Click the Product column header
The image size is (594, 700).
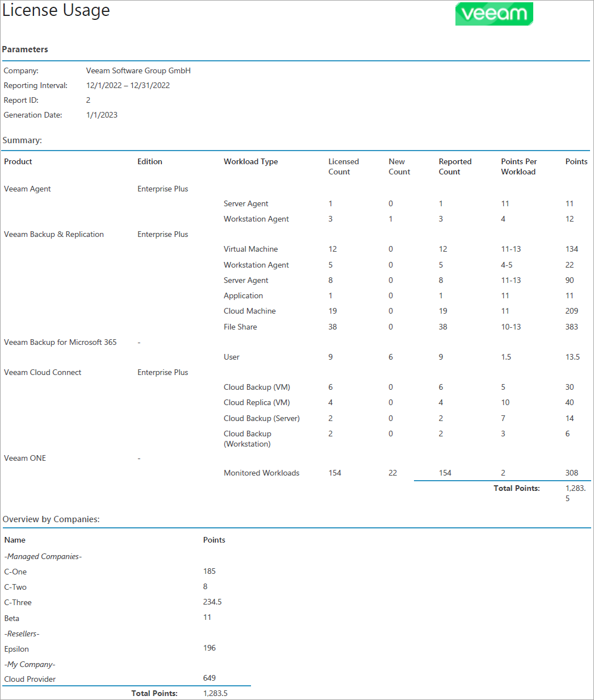coord(18,162)
